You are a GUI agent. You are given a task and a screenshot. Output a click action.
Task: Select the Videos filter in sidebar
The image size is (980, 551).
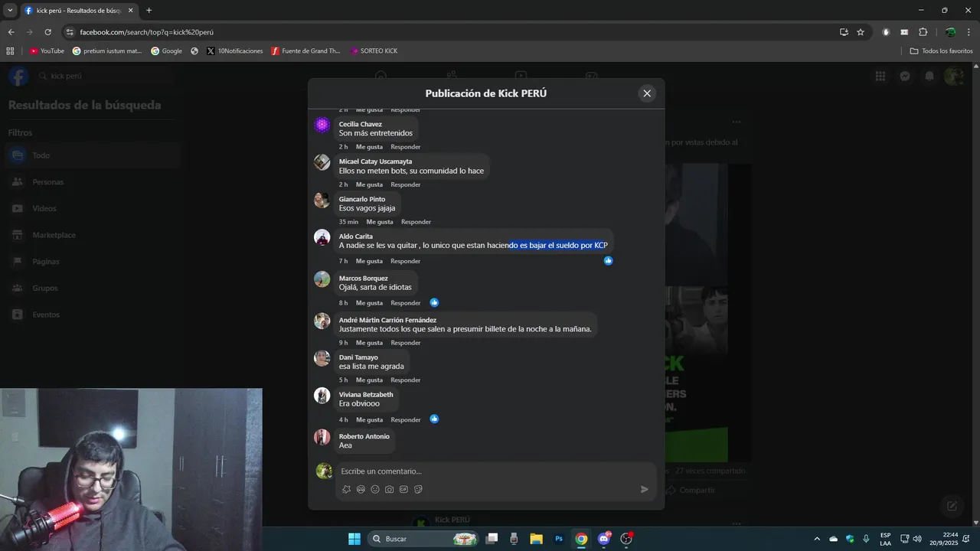click(x=92, y=208)
